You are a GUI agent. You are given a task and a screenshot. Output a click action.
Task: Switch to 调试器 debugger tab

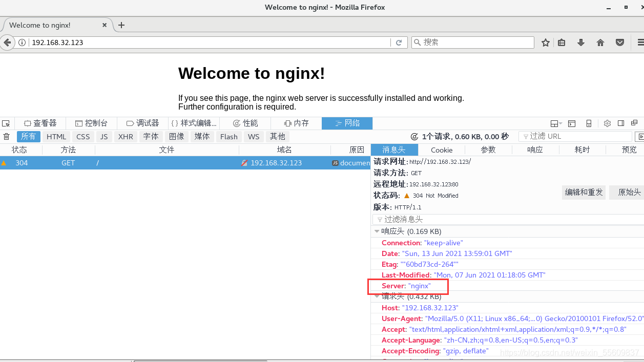coord(142,123)
